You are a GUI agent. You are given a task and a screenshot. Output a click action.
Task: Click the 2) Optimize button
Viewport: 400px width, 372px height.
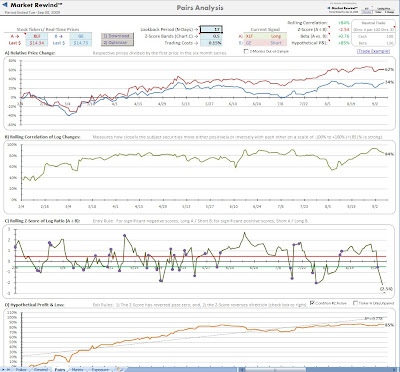click(x=117, y=43)
